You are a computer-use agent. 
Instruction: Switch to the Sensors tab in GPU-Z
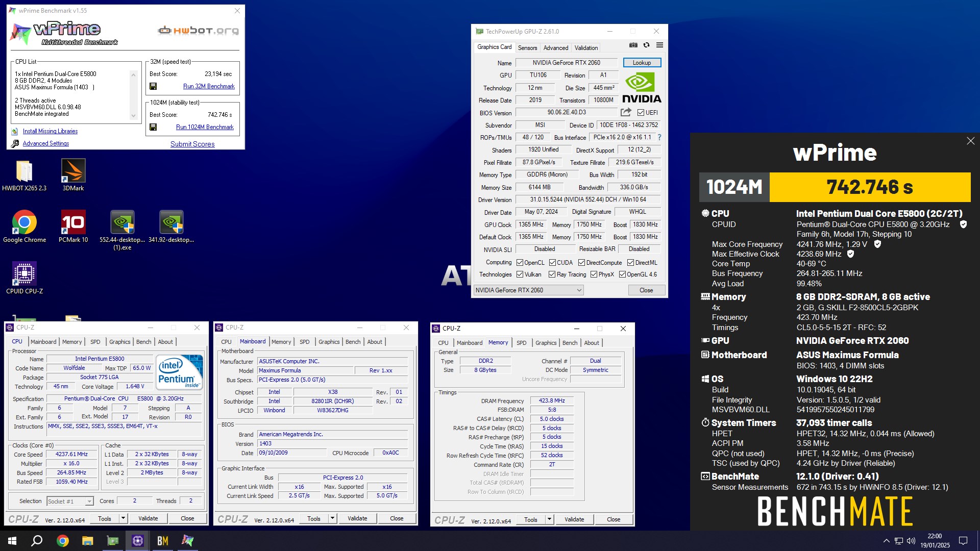[527, 48]
